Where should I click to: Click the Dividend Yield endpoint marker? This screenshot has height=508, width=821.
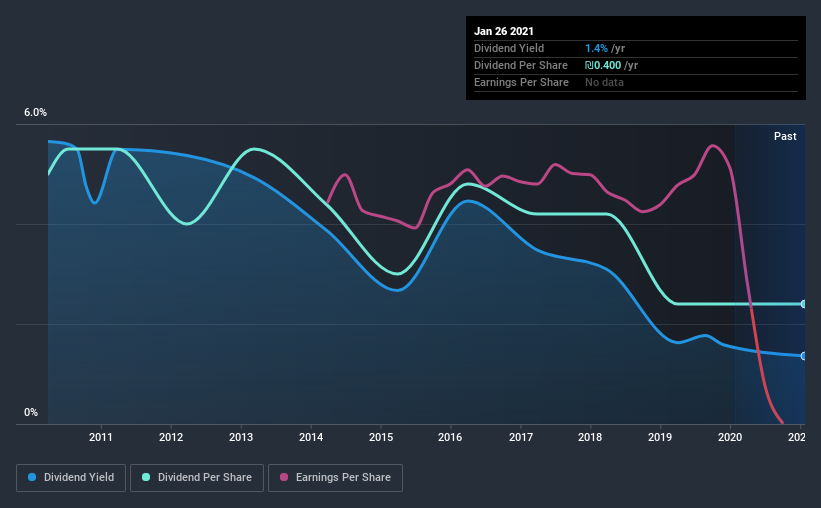803,356
